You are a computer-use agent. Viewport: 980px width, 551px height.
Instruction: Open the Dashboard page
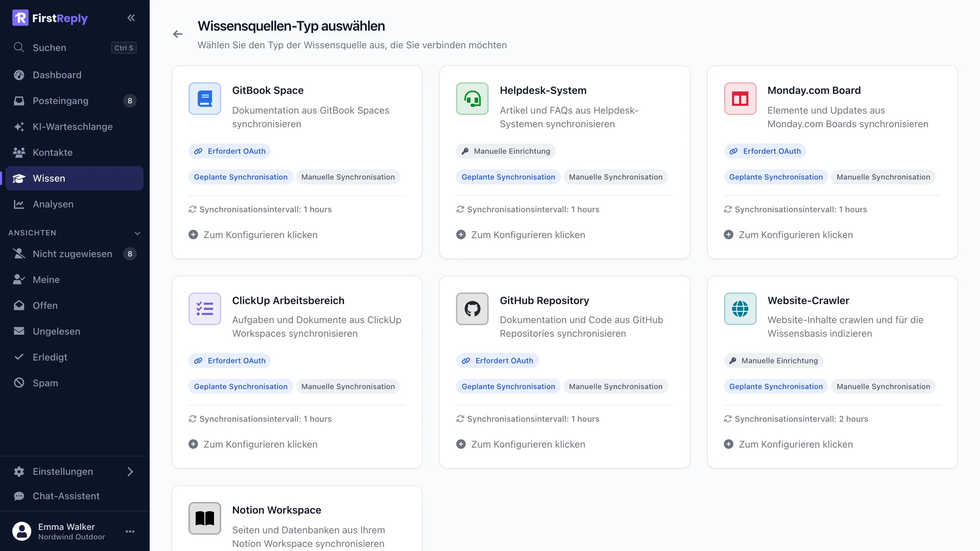click(x=75, y=75)
